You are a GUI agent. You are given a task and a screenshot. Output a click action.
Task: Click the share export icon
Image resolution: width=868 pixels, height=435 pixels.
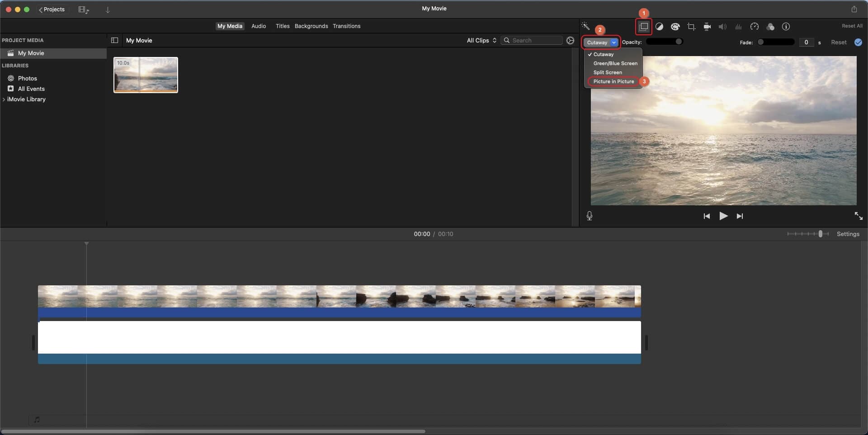[x=854, y=9]
